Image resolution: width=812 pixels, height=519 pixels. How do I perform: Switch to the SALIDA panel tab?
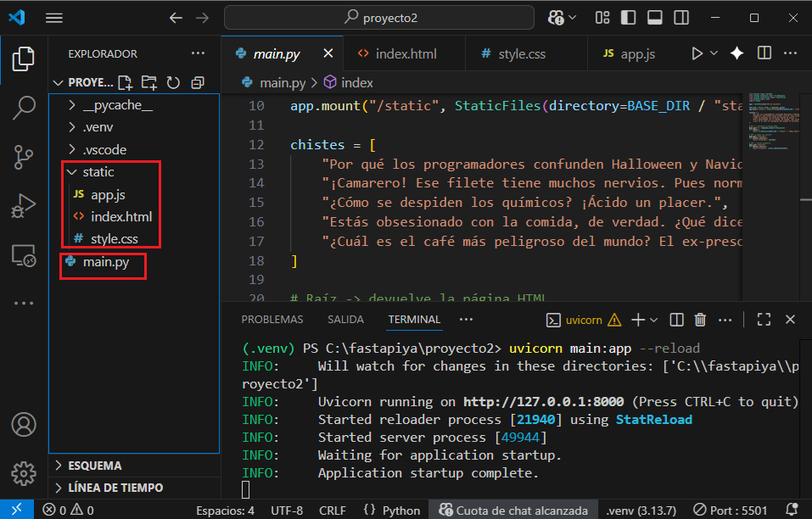(x=345, y=319)
